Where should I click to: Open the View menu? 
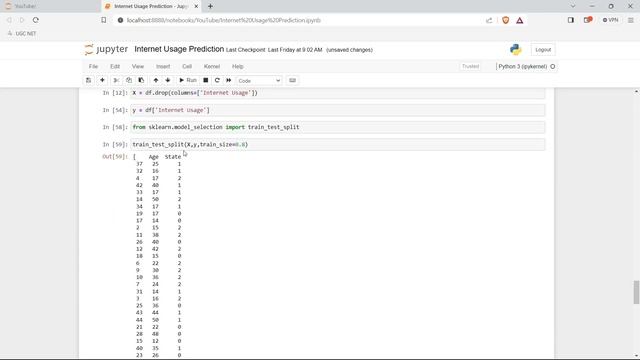[138, 67]
